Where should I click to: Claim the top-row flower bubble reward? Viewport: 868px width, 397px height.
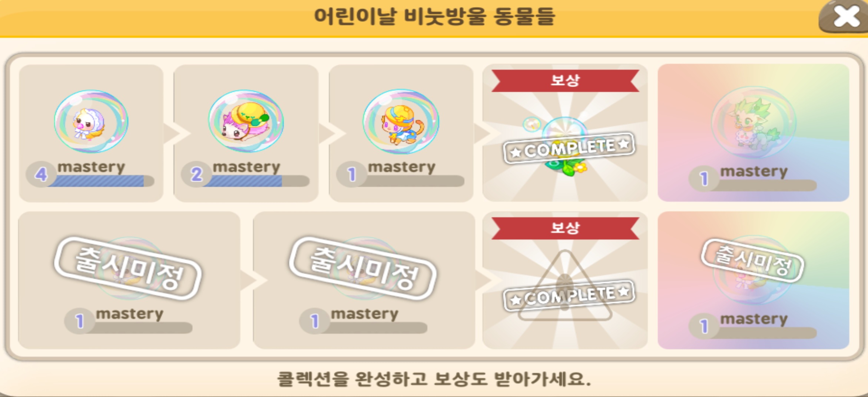[x=565, y=146]
